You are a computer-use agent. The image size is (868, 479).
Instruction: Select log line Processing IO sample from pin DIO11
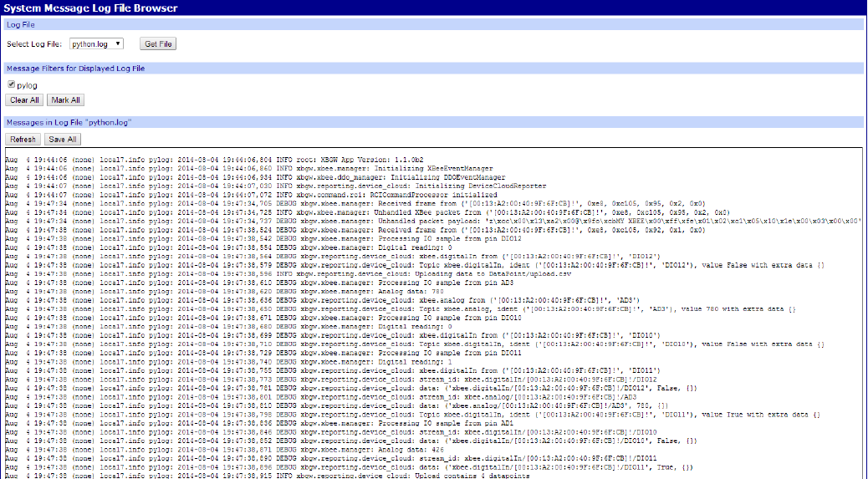[263, 353]
